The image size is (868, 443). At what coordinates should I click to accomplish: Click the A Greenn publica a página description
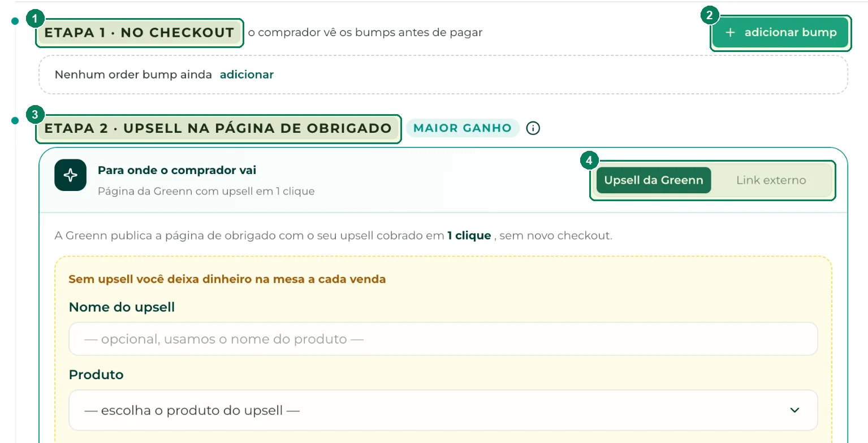click(334, 236)
